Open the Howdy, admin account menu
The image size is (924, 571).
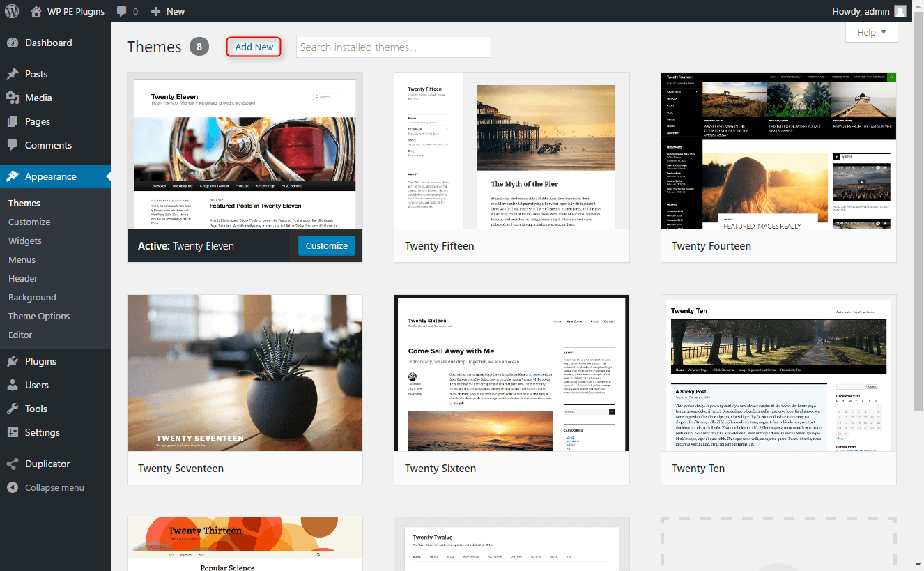pyautogui.click(x=870, y=11)
